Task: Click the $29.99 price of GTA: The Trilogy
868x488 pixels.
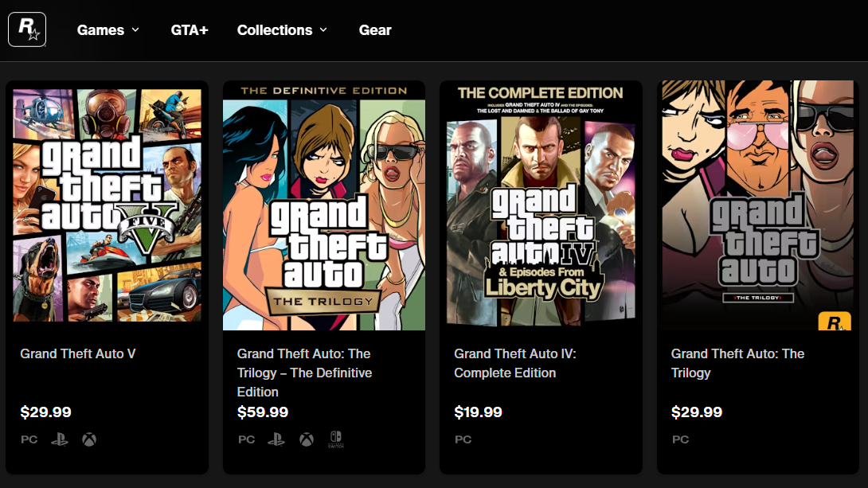Action: 697,412
